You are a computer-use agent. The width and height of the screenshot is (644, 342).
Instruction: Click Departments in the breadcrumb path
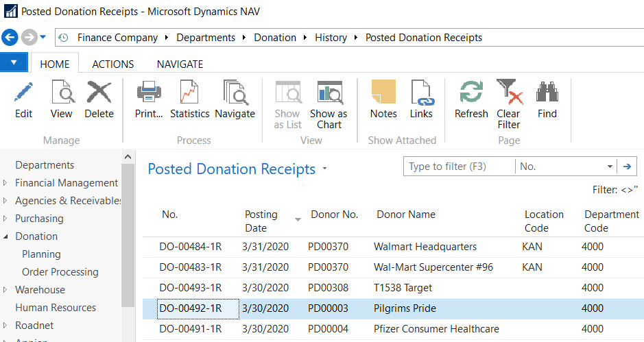coord(206,38)
